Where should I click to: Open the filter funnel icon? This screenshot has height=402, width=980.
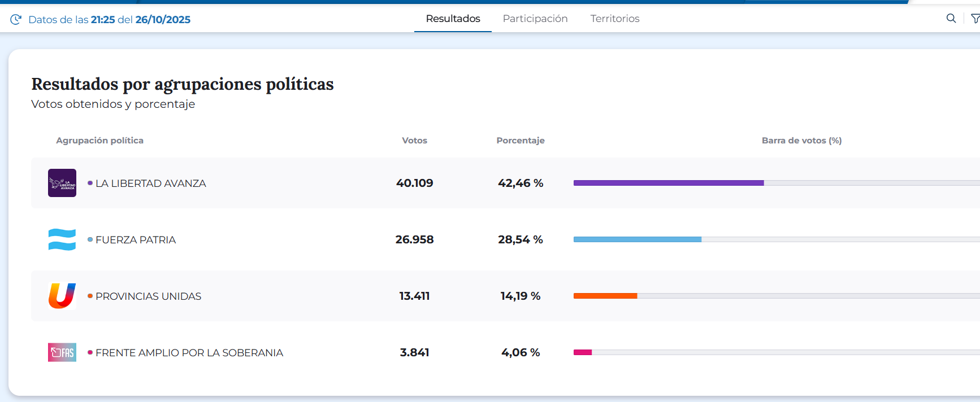pos(975,19)
